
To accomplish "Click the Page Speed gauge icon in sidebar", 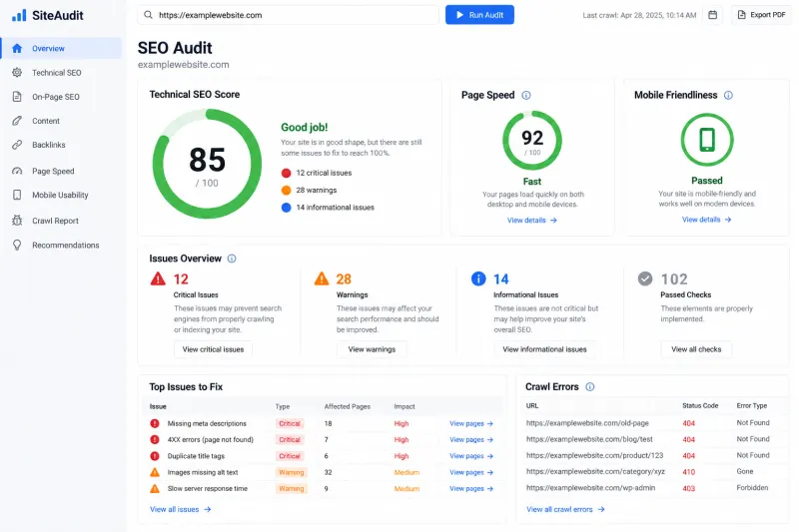I will pos(17,171).
